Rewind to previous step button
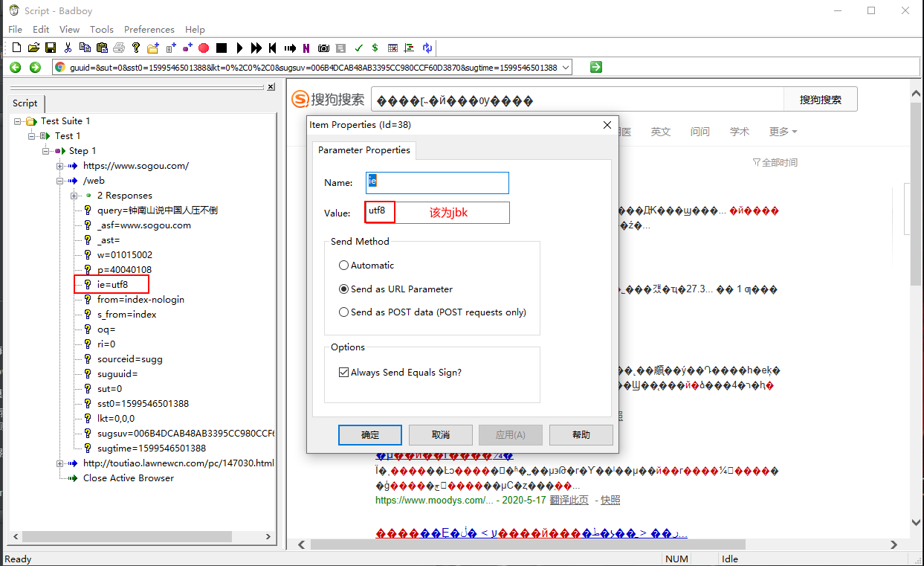The image size is (924, 566). 273,48
